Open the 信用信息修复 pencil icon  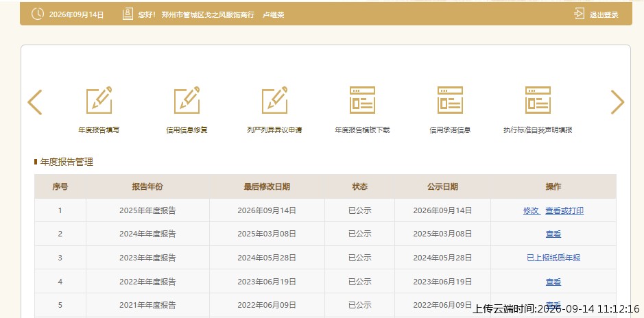click(x=187, y=100)
